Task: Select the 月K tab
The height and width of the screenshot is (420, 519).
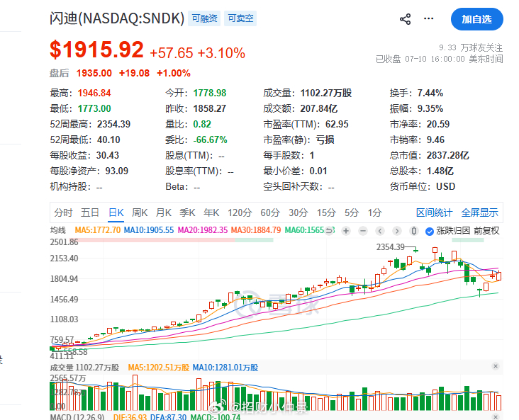Action: point(164,212)
